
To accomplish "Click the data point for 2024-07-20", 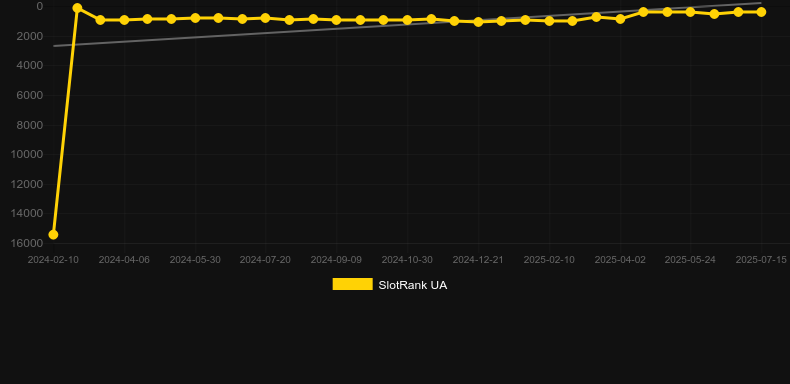I will (x=266, y=18).
